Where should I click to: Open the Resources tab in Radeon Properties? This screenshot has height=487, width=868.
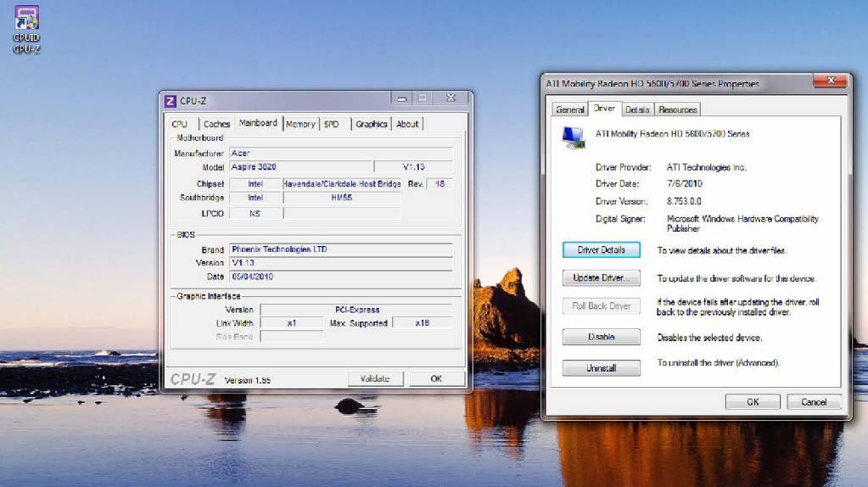click(x=678, y=109)
